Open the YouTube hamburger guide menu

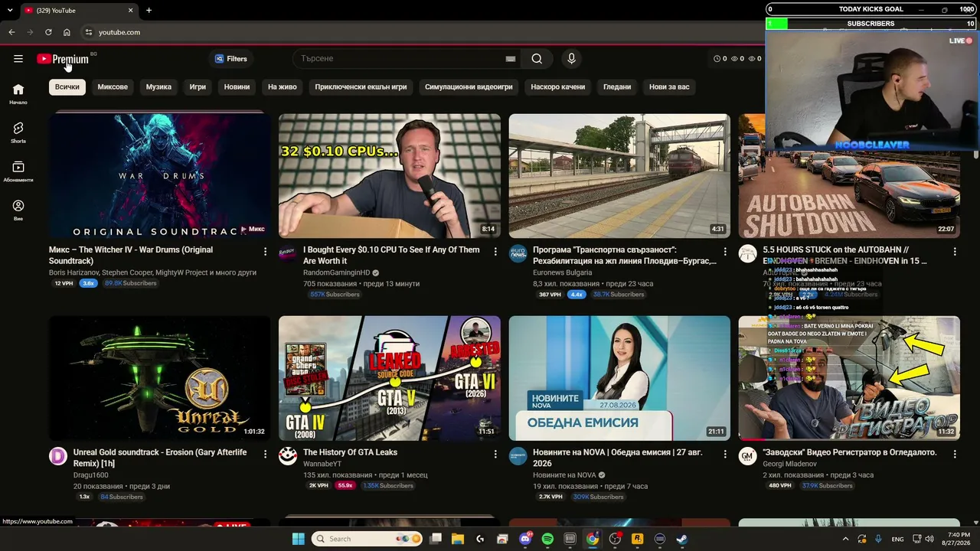pos(18,59)
